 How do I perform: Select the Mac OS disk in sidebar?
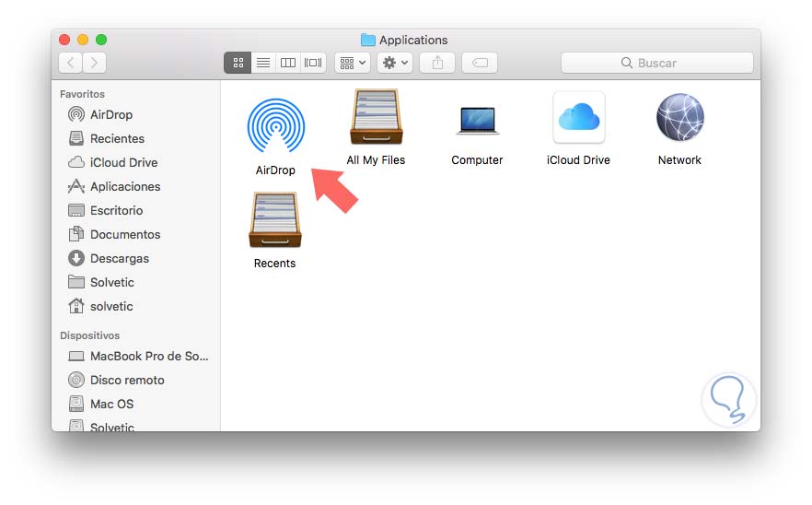click(x=135, y=404)
